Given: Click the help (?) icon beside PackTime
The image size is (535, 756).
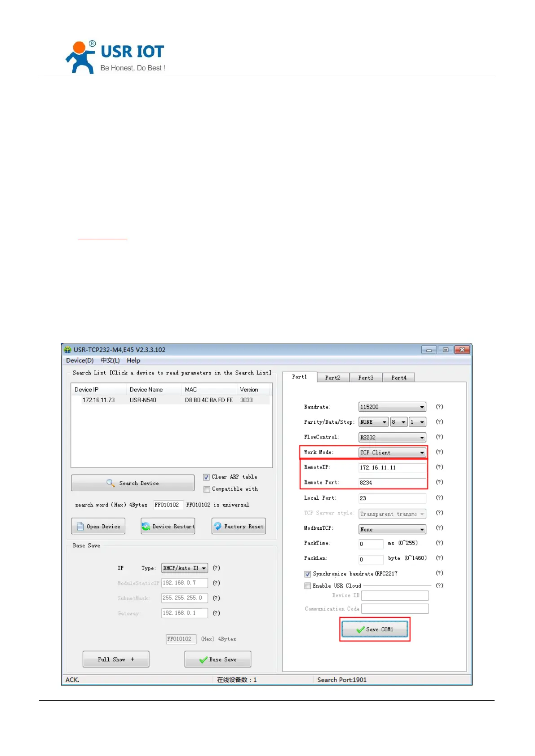Looking at the screenshot, I should (x=439, y=543).
